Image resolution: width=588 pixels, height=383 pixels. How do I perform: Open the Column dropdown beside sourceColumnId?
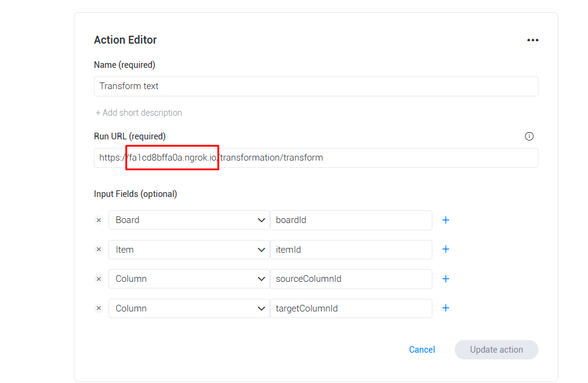pyautogui.click(x=189, y=279)
